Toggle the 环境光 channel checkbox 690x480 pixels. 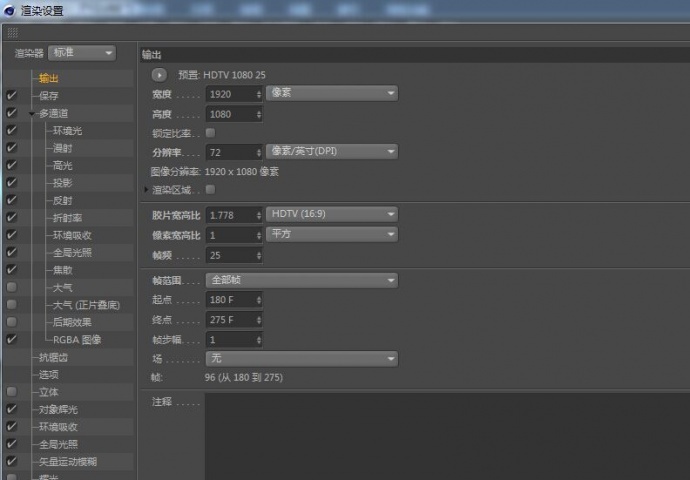[x=11, y=130]
